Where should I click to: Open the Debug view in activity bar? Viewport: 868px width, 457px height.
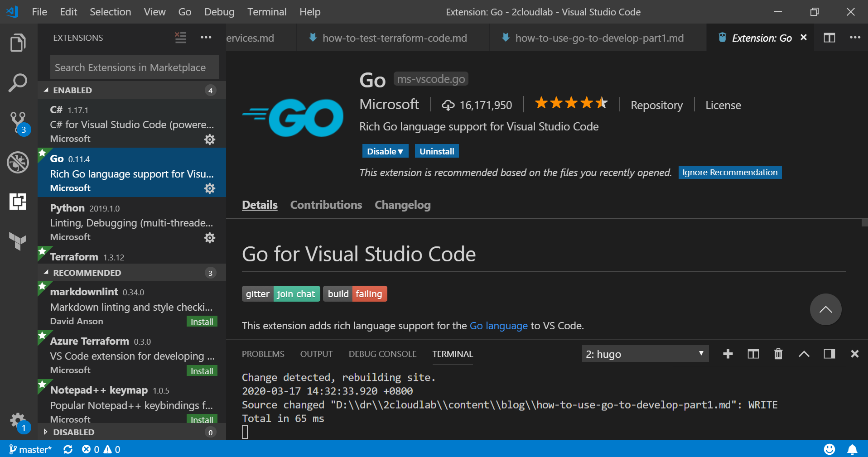[18, 162]
